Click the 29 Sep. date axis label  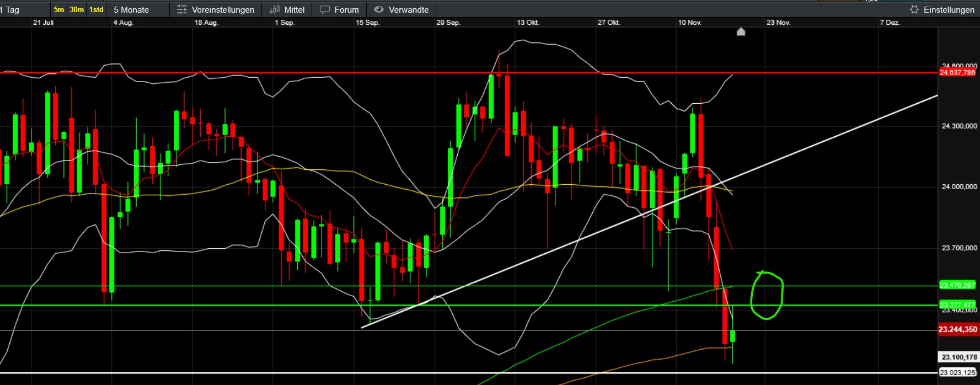[448, 23]
